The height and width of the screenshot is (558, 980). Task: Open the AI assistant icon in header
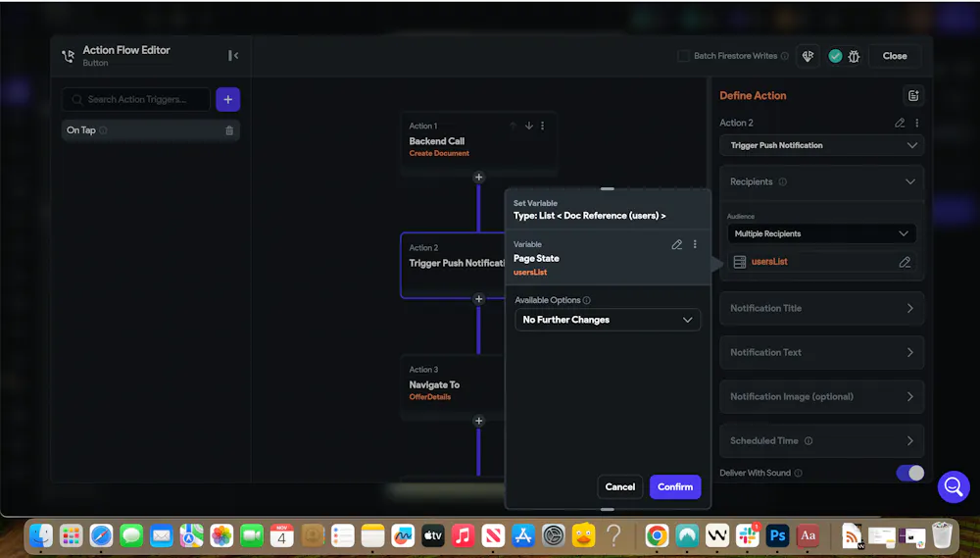pos(808,56)
